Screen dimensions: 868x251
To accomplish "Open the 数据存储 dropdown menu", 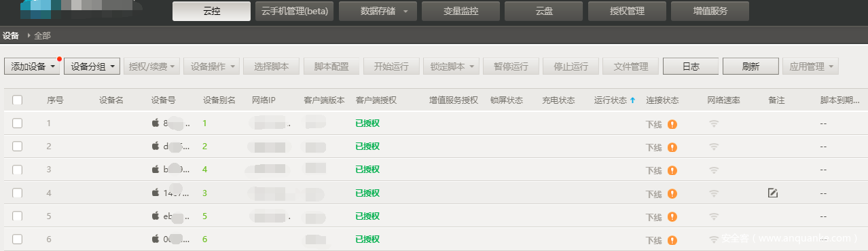I will coord(378,12).
